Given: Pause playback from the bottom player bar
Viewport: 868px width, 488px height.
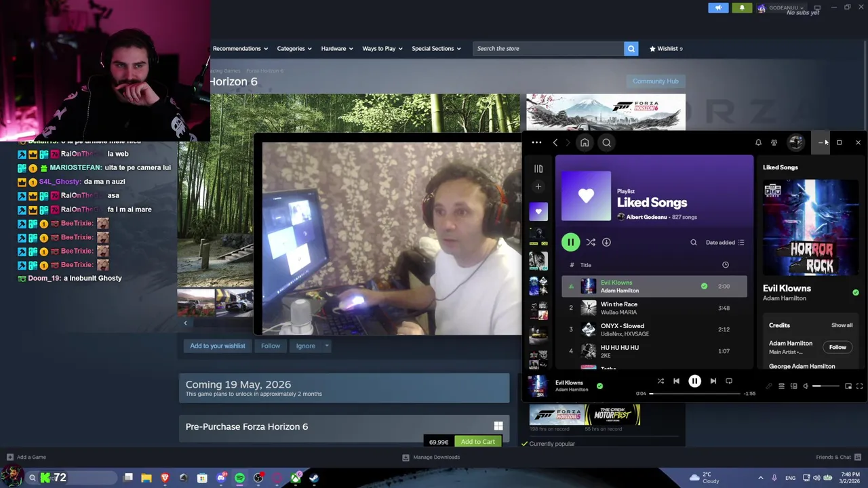Looking at the screenshot, I should point(694,381).
